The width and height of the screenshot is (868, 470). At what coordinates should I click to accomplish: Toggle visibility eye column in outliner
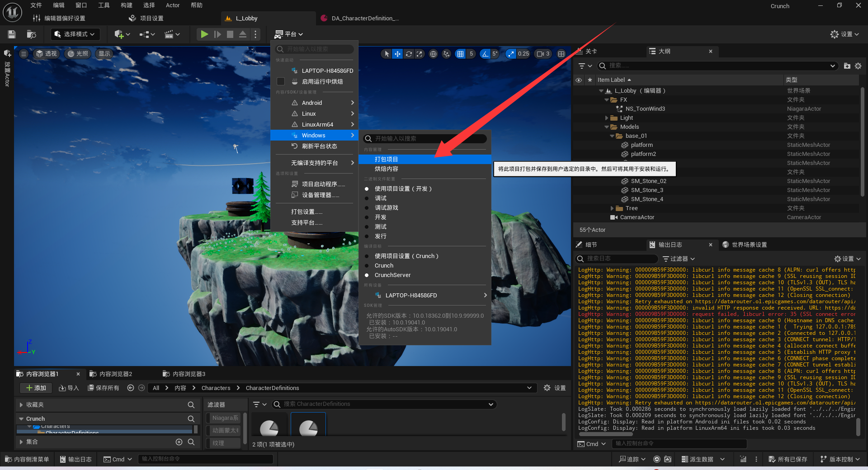[579, 80]
